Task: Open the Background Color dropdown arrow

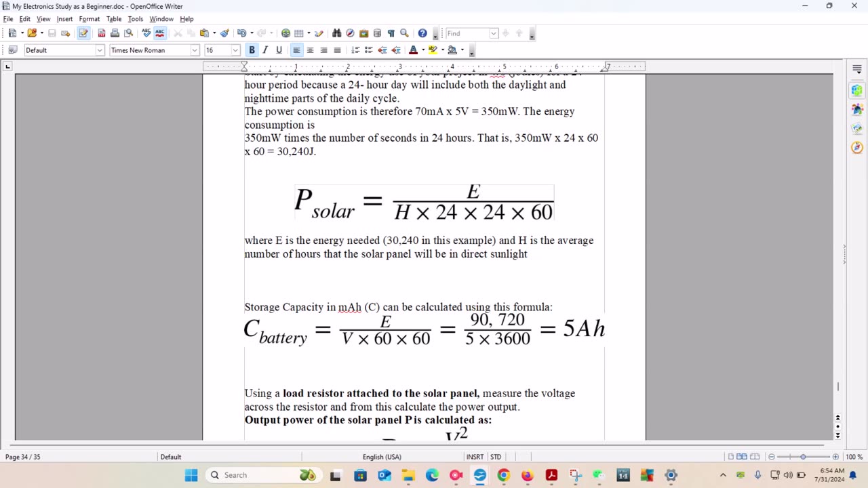Action: click(462, 50)
